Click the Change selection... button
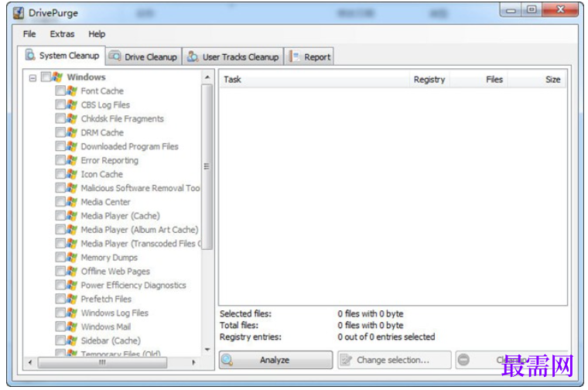588x390 pixels. [x=394, y=360]
